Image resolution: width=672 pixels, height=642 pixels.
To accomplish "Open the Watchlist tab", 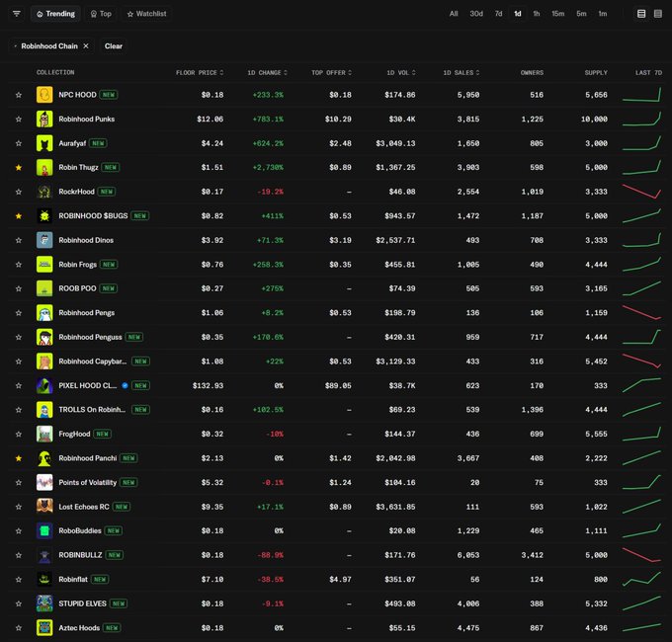I will [146, 14].
